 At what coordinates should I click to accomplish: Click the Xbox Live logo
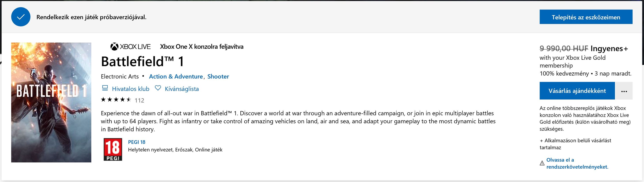pyautogui.click(x=130, y=47)
